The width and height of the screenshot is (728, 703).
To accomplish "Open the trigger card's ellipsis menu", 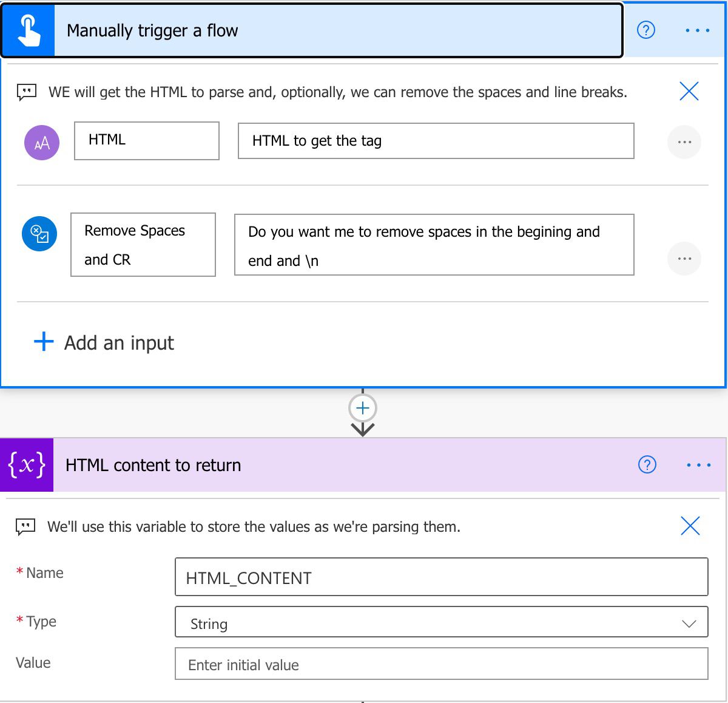I will coord(696,30).
